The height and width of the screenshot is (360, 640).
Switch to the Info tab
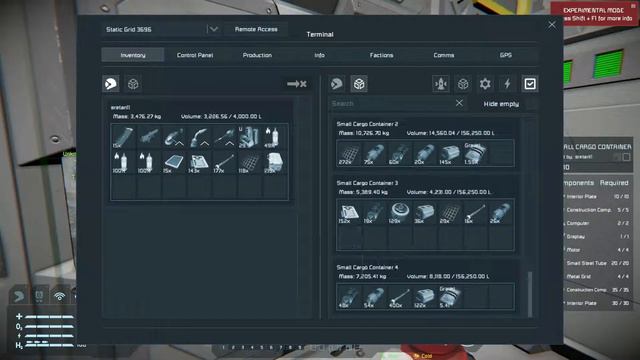point(319,55)
